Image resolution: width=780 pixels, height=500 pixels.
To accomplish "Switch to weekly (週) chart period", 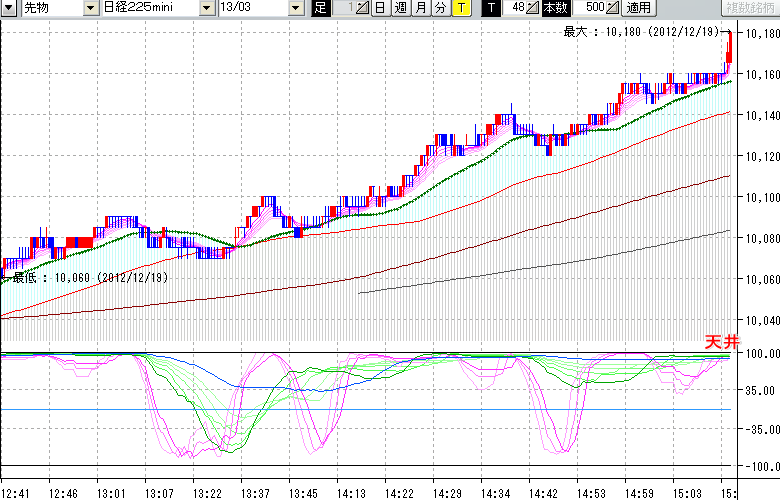I will [400, 8].
